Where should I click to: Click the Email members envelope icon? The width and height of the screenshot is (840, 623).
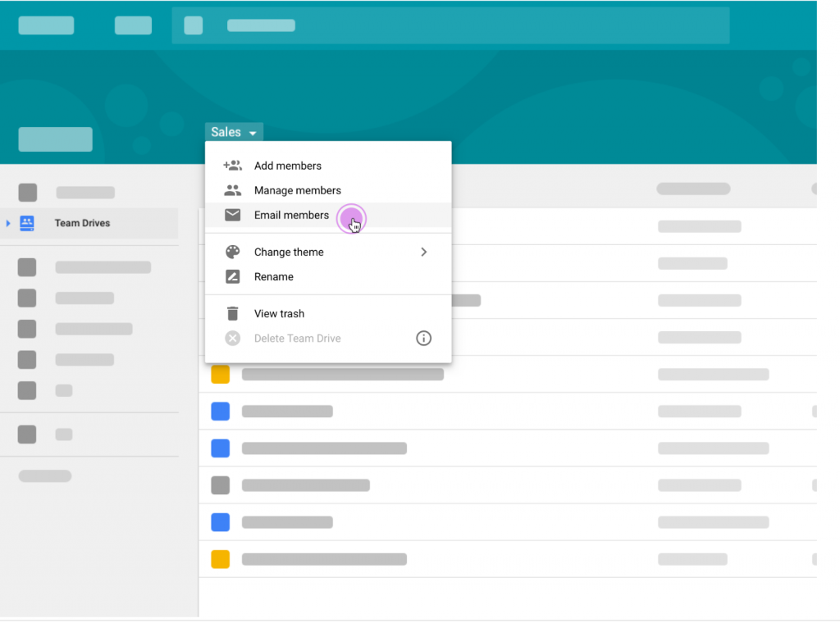pos(232,215)
